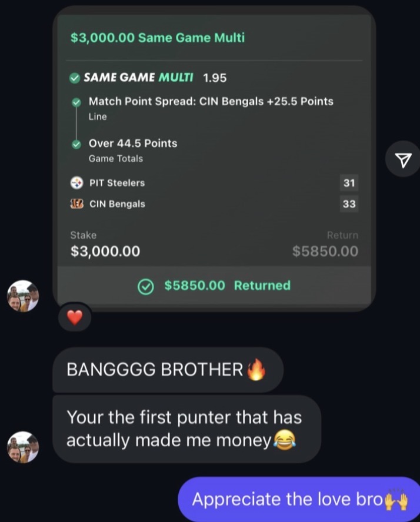Click the Pittsburgh Steelers team logo
The image size is (420, 522).
[77, 183]
